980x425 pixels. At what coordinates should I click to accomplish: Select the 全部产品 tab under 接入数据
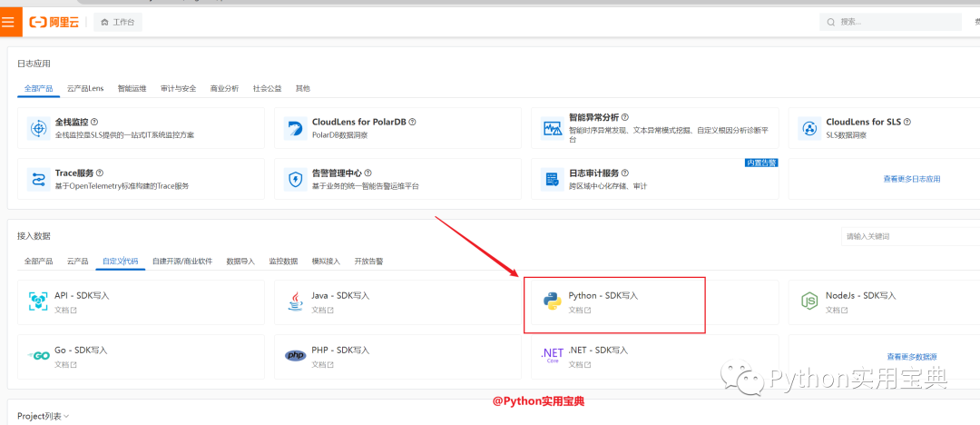pyautogui.click(x=38, y=261)
